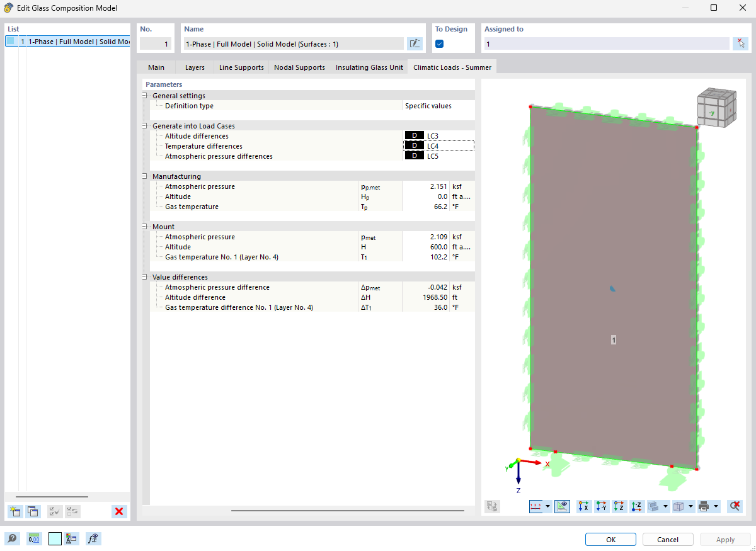Click the help question mark icon

tap(13, 538)
